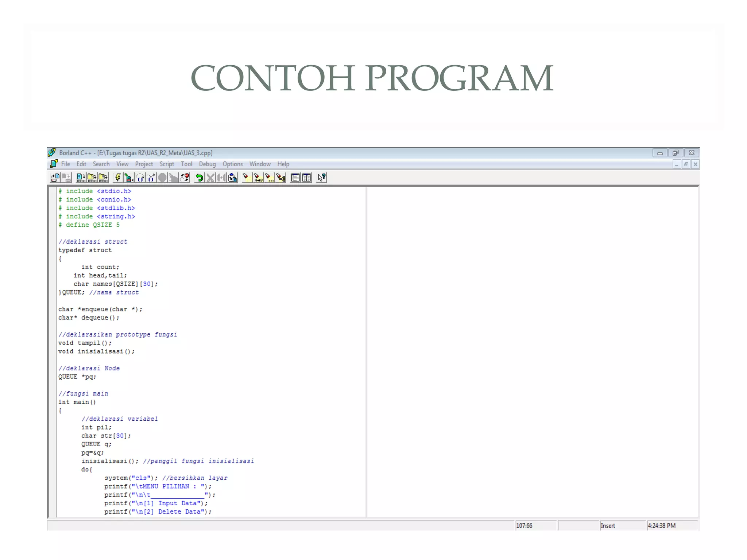
Task: Click the line 'void tampil();'
Action: click(x=85, y=343)
